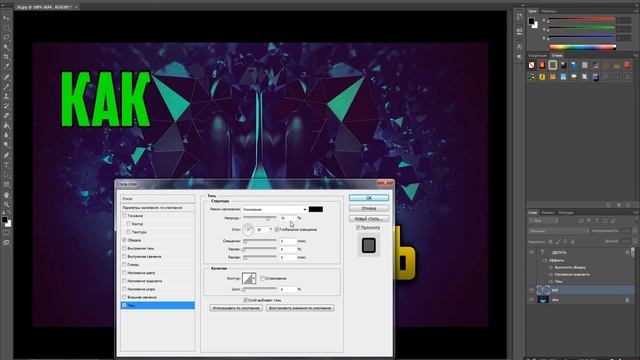The image size is (640, 360).
Task: Select the Hand tool
Action: click(6, 195)
